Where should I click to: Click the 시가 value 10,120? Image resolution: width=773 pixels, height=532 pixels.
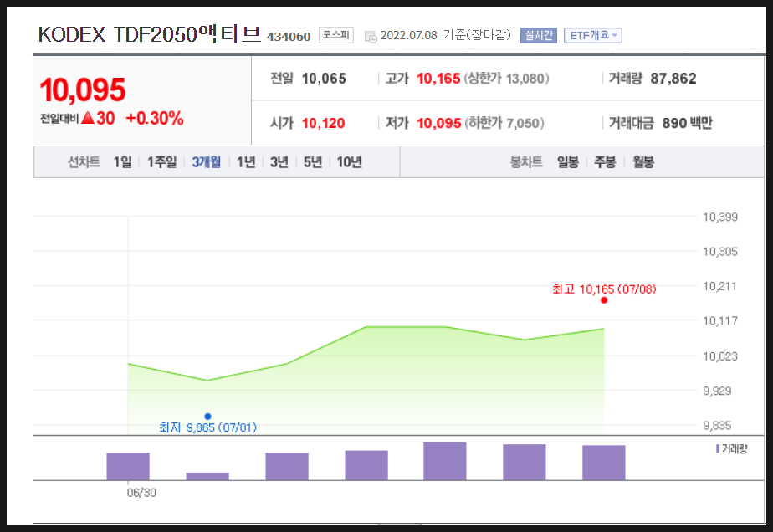(x=324, y=123)
